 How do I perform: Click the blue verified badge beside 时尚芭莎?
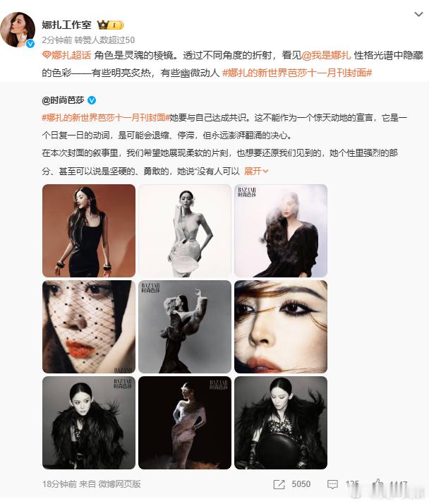[x=92, y=100]
